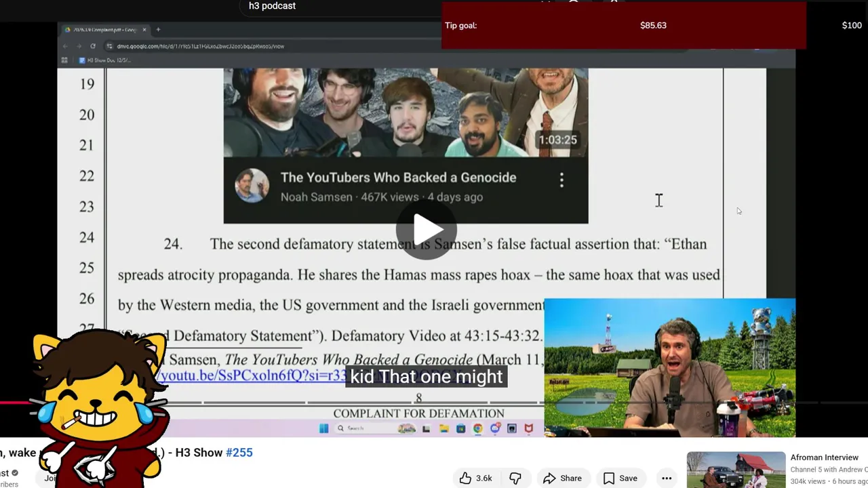Open Discord from the taskbar
868x488 pixels.
(x=495, y=428)
